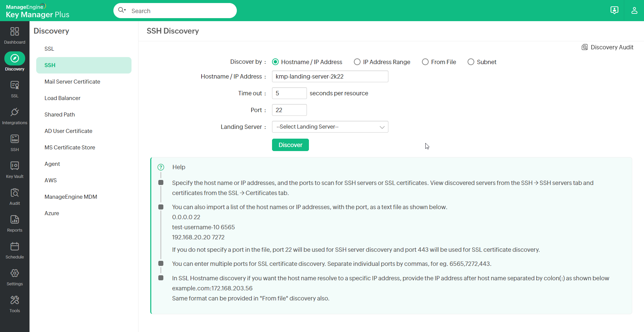Expand the search options arrow
The image size is (644, 332).
(x=125, y=10)
